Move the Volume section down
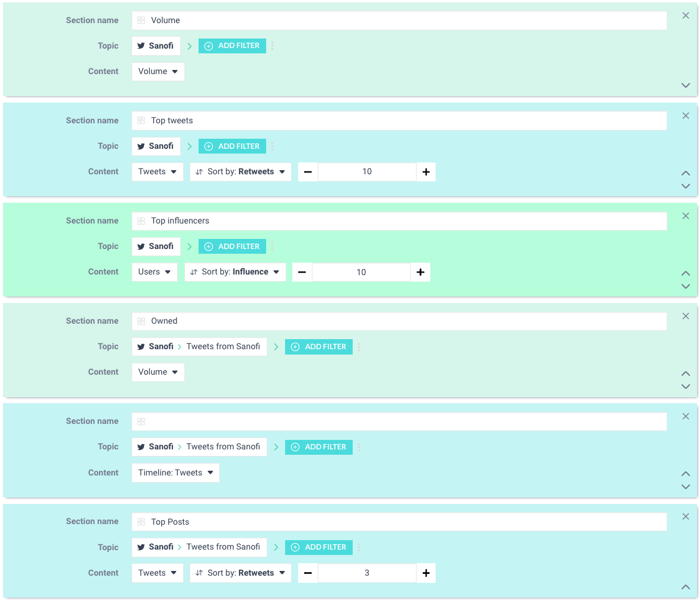 pyautogui.click(x=685, y=85)
